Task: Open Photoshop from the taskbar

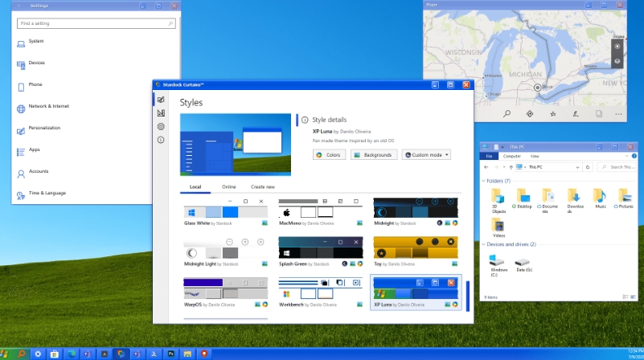Action: tap(171, 354)
